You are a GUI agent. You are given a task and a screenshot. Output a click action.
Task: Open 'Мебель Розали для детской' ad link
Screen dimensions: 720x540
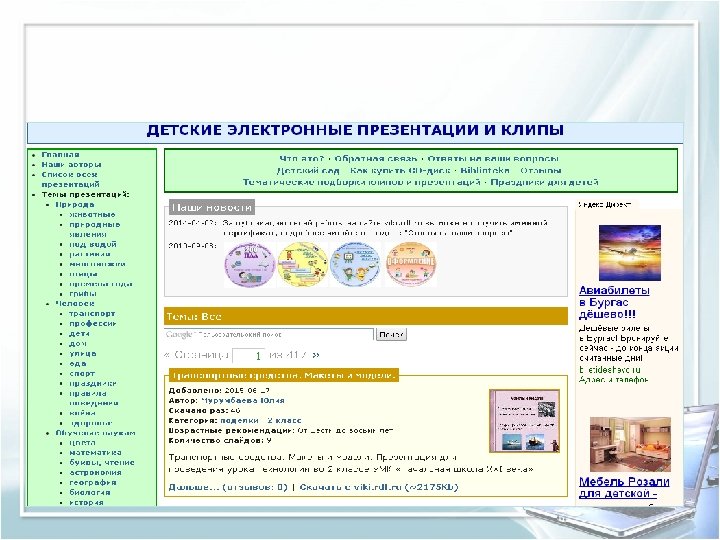624,488
